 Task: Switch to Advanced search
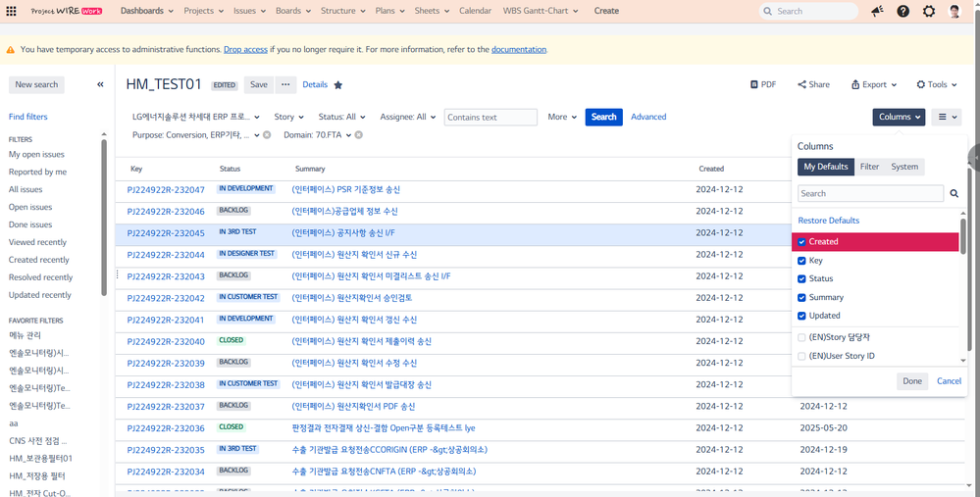(x=648, y=117)
